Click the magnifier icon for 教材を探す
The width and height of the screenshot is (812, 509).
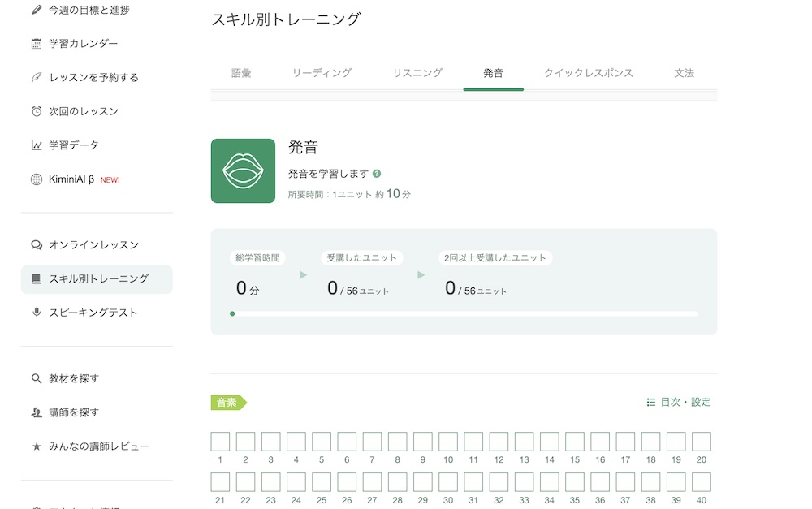[x=37, y=378]
